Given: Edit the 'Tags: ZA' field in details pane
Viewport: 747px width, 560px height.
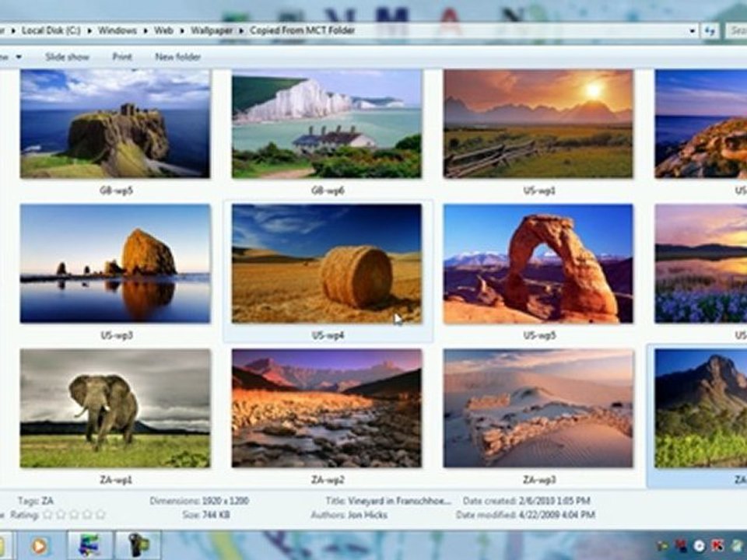Looking at the screenshot, I should (36, 501).
